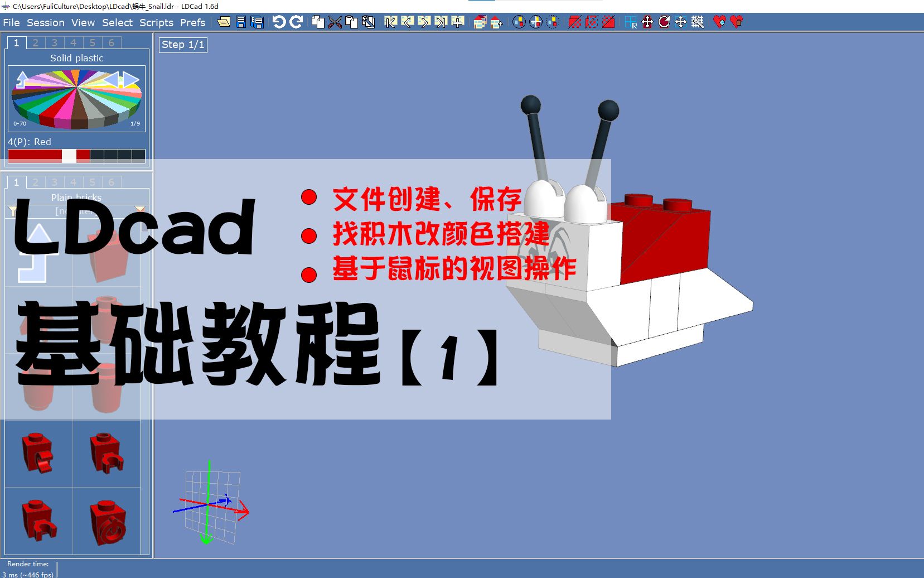Select the rotate arrow tool icon
924x578 pixels.
coord(664,22)
